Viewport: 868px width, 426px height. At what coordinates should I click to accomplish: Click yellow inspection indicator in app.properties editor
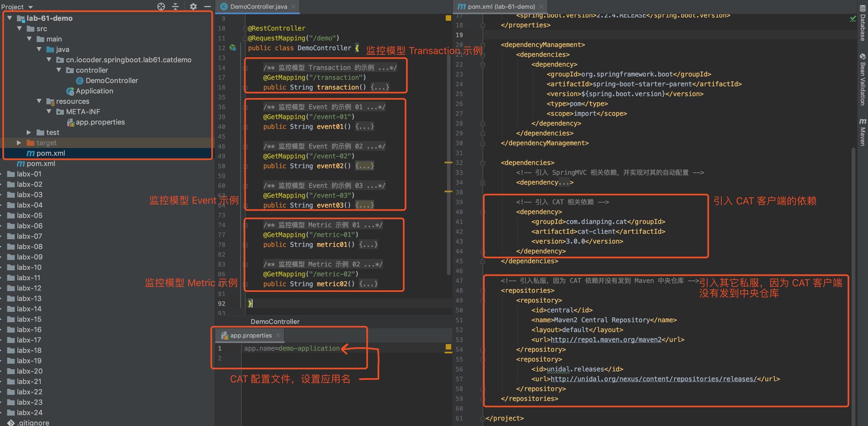[448, 347]
